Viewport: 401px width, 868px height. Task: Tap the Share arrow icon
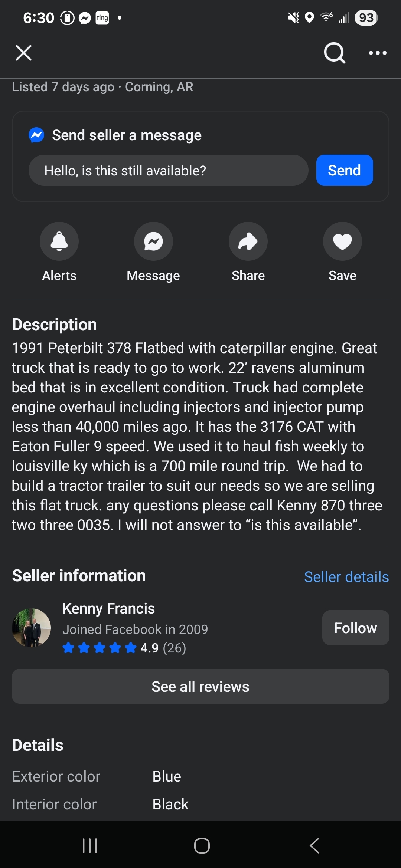(x=248, y=241)
